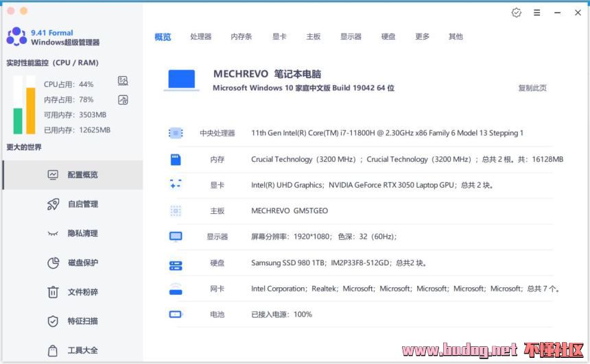Click the verified badge icon in title bar
Image resolution: width=590 pixels, height=364 pixels.
tap(517, 13)
